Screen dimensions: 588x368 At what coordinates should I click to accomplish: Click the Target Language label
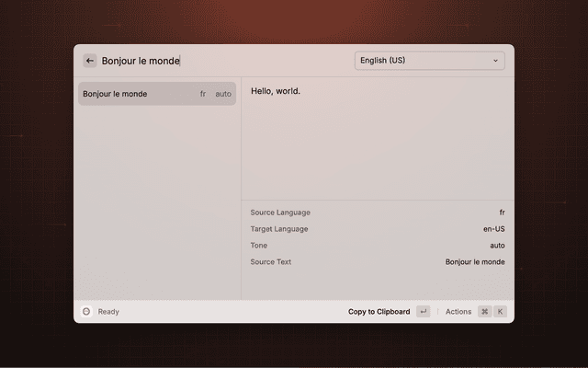[279, 229]
